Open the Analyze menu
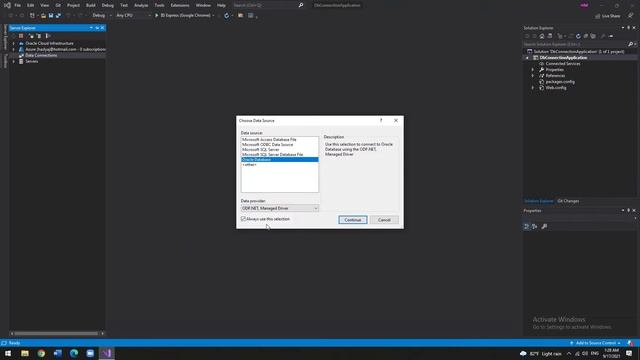The height and width of the screenshot is (360, 640). 141,5
